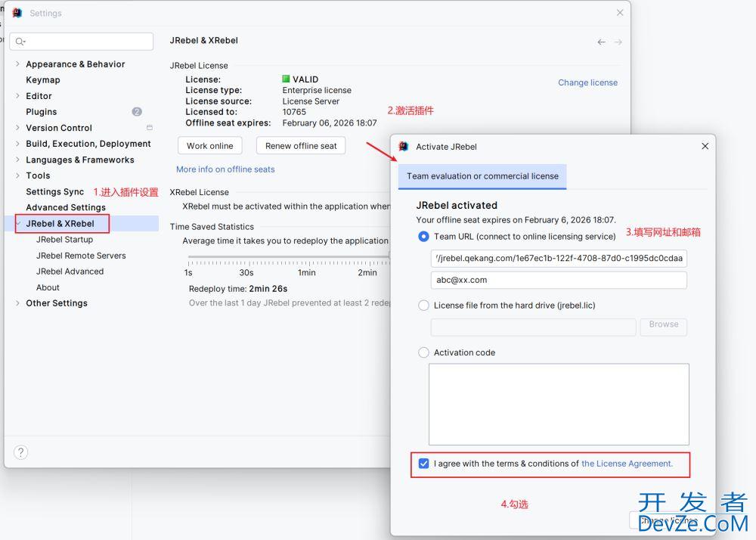Screen dimensions: 756x540
Task: Expand Build, Execution, Deployment section
Action: pos(17,143)
